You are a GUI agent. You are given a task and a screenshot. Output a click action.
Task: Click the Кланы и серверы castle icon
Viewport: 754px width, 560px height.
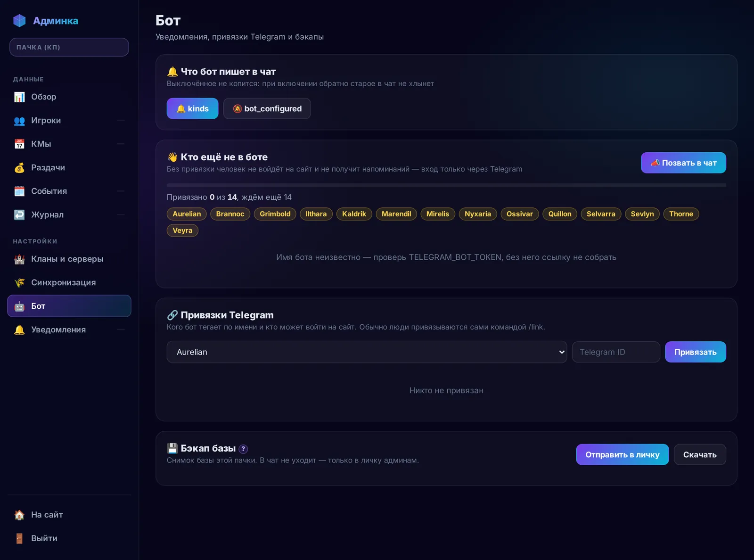19,259
